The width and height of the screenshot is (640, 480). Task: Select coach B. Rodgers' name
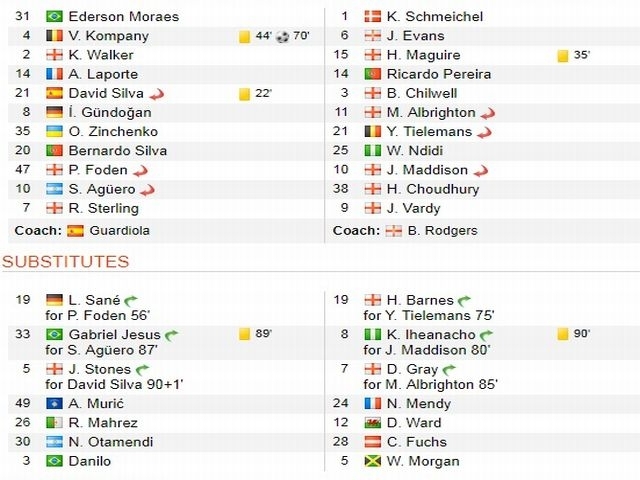tap(442, 231)
